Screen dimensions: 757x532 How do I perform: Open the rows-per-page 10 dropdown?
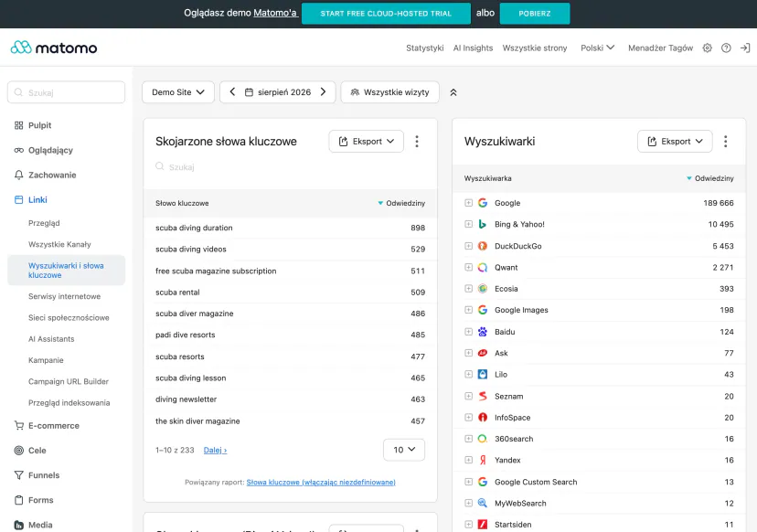[x=404, y=450]
